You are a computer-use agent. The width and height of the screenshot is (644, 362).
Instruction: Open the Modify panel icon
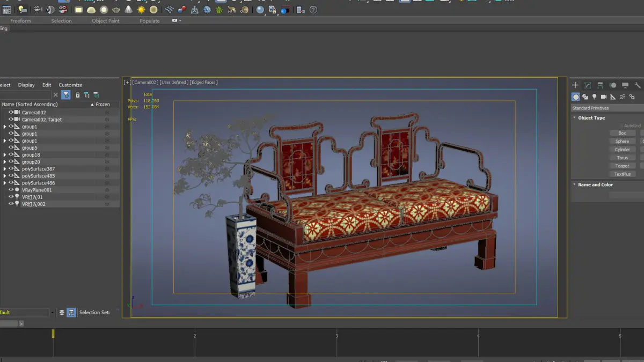tap(588, 85)
